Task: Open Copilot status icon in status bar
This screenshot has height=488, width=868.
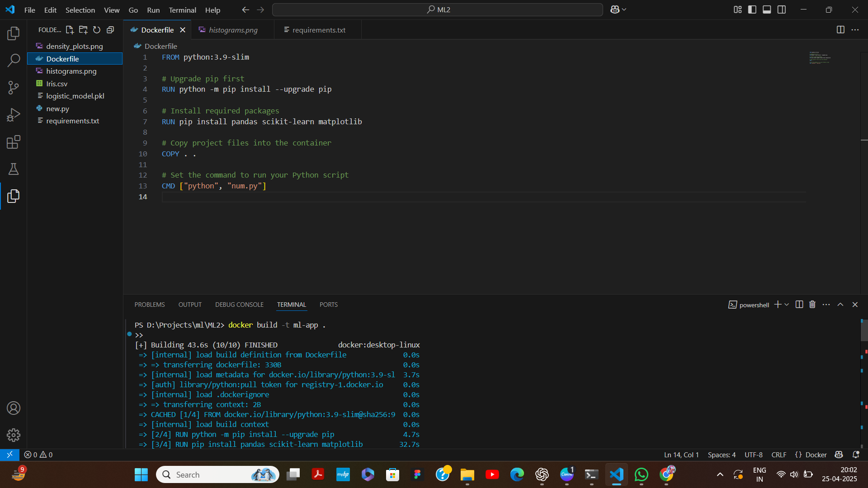Action: tap(839, 455)
